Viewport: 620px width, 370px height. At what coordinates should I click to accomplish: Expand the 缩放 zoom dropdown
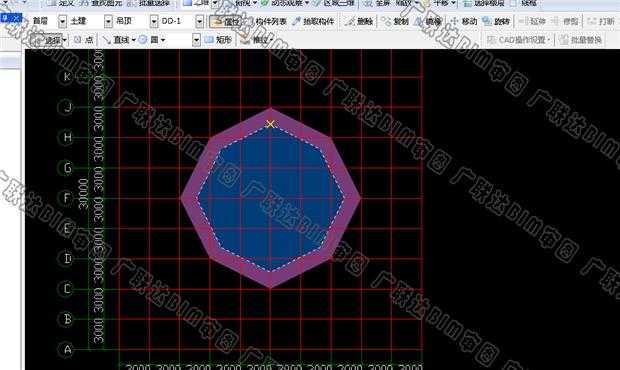(x=416, y=3)
